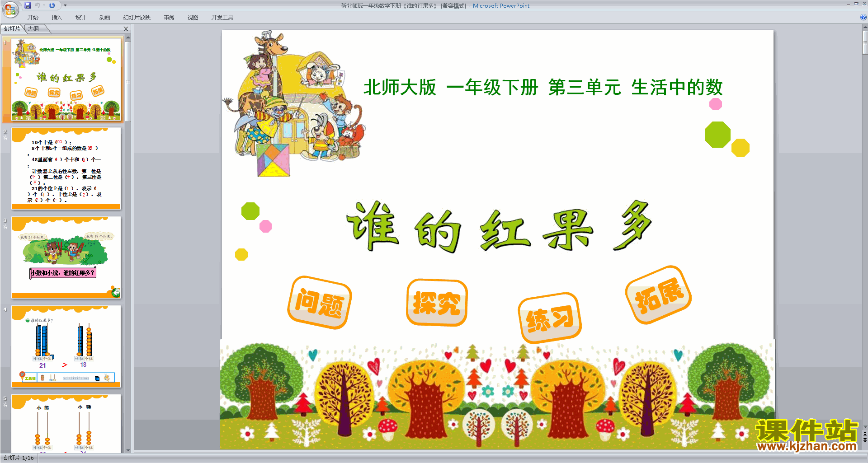Viewport: 868px width, 463px height.
Task: Select slide 4 thumbnail showing 21 > 18
Action: pos(66,346)
